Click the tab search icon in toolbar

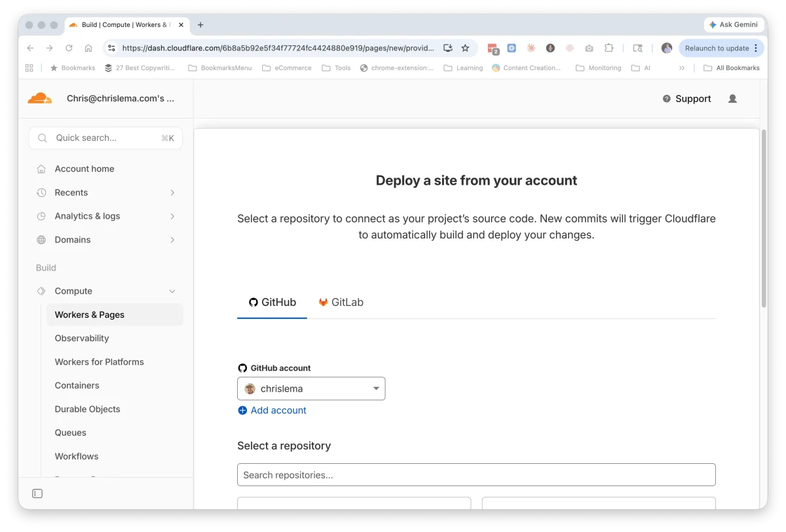[637, 48]
